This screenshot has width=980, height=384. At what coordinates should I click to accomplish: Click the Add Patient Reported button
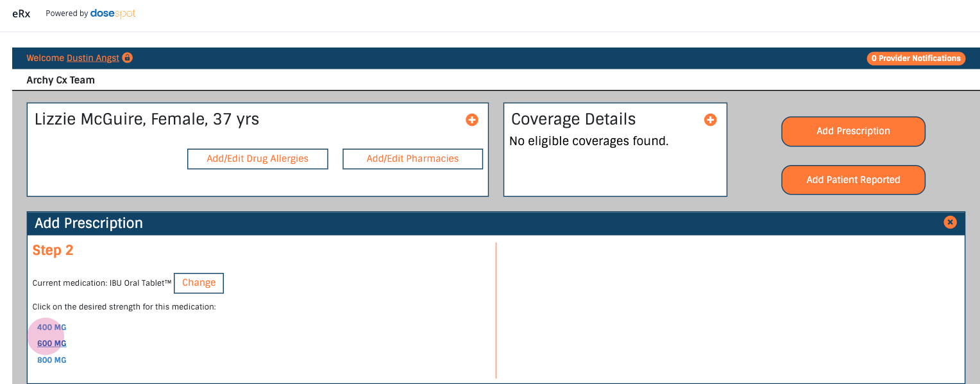point(853,180)
